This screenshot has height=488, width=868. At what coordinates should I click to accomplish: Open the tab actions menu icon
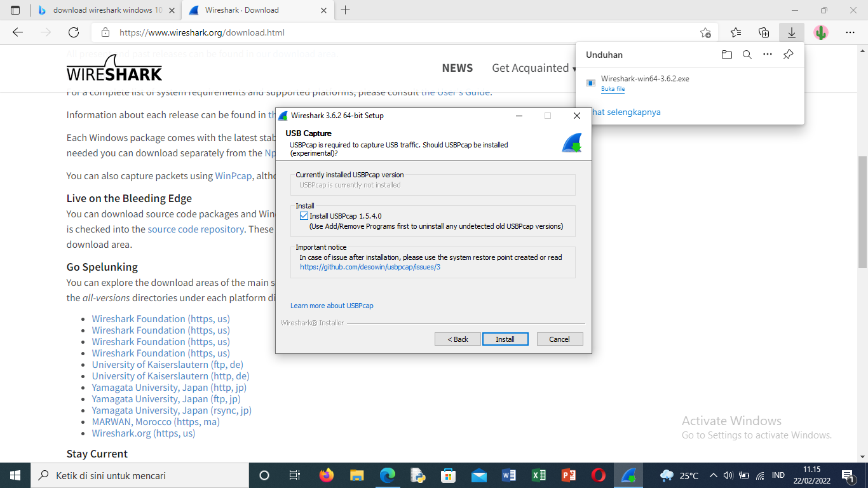[x=15, y=10]
